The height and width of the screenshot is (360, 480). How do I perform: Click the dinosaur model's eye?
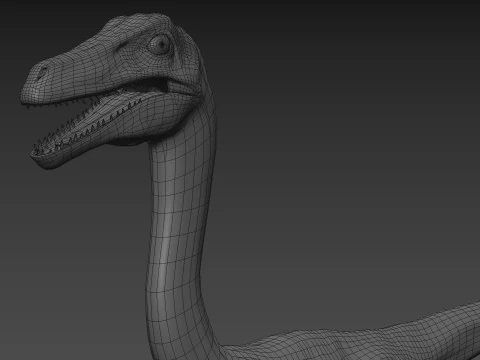coord(161,44)
